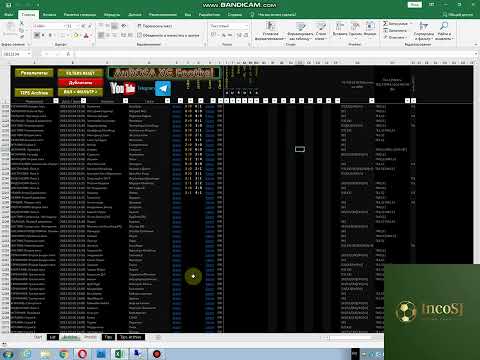This screenshot has height=360, width=480.
Task: Click the Fill (Заполнить) command in Editing group
Action: click(x=395, y=30)
